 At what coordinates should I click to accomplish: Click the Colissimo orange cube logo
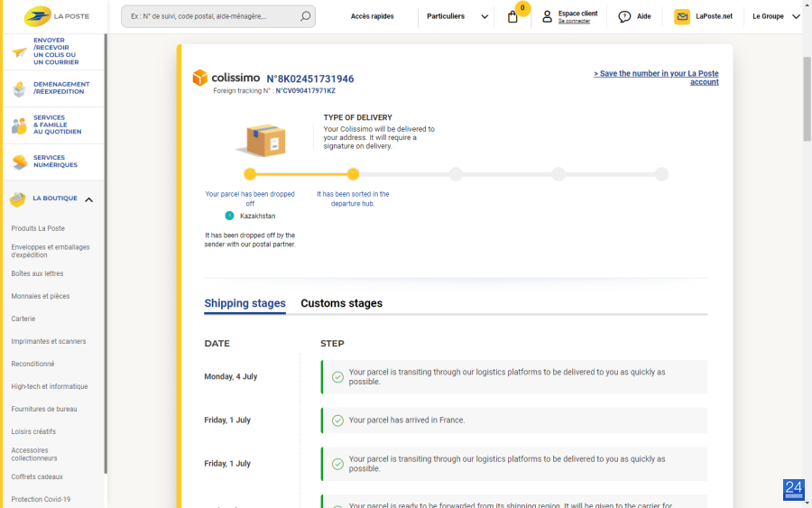pyautogui.click(x=200, y=78)
